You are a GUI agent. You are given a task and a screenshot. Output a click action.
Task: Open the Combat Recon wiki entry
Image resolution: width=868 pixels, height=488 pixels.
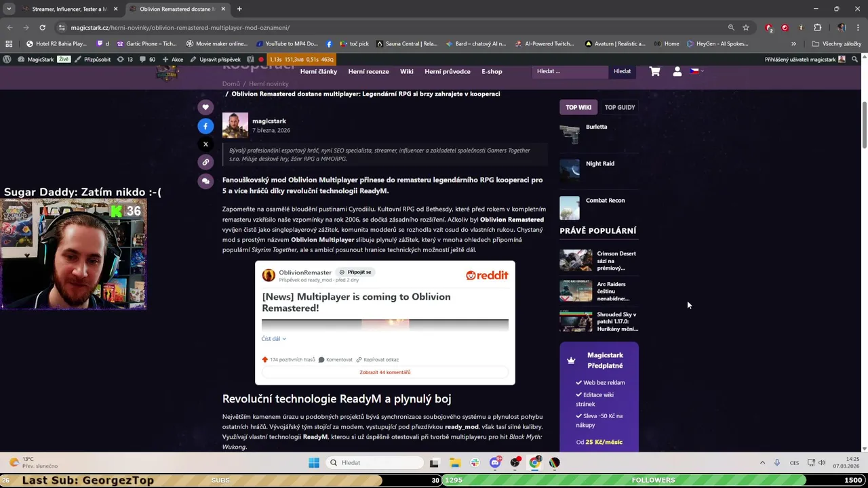coord(606,201)
